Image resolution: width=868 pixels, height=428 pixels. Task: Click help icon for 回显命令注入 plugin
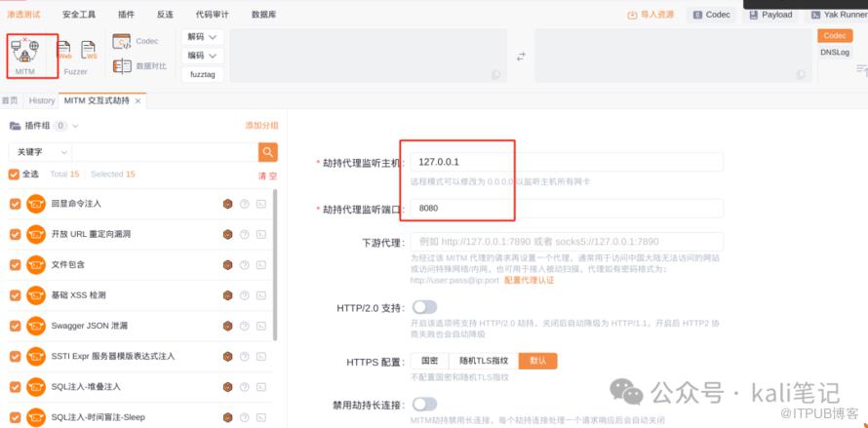(x=245, y=204)
